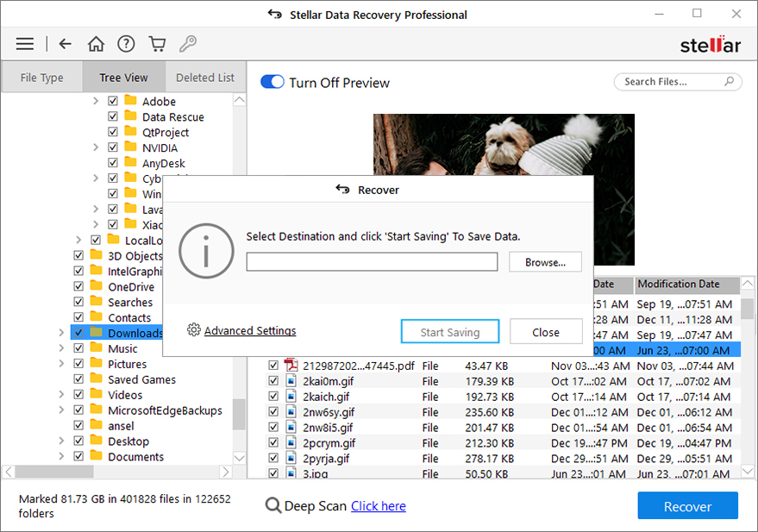758x532 pixels.
Task: Uncheck the QtProject folder checkbox
Action: pyautogui.click(x=113, y=132)
